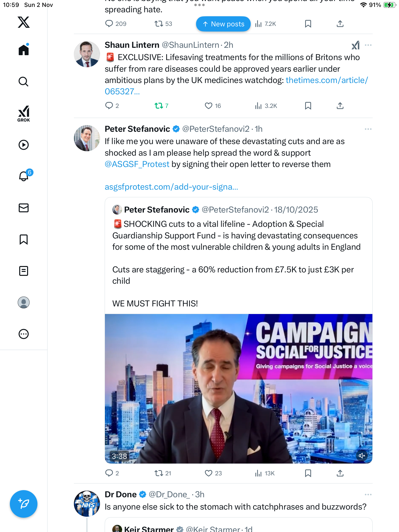399x532 pixels.
Task: Click the New posts button
Action: (223, 24)
